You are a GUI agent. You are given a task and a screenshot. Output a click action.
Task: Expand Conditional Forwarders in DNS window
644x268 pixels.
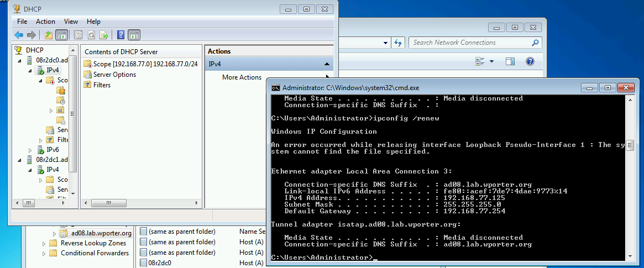[44, 253]
